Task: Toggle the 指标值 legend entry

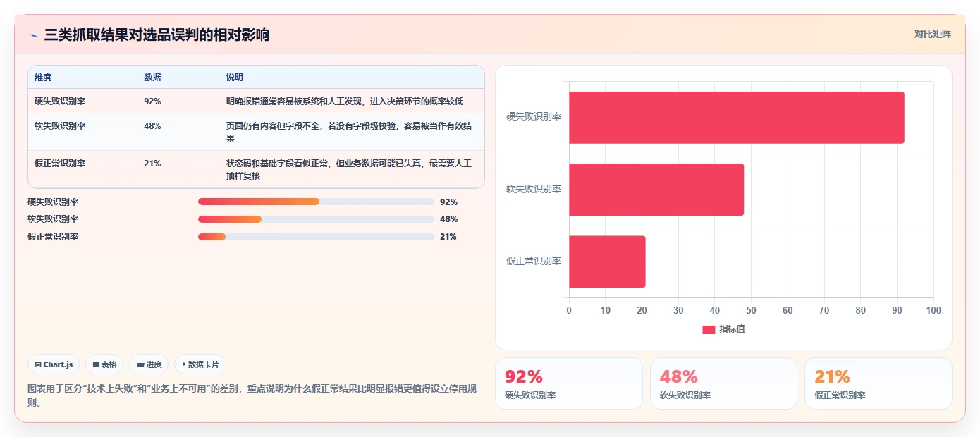Action: pyautogui.click(x=723, y=329)
